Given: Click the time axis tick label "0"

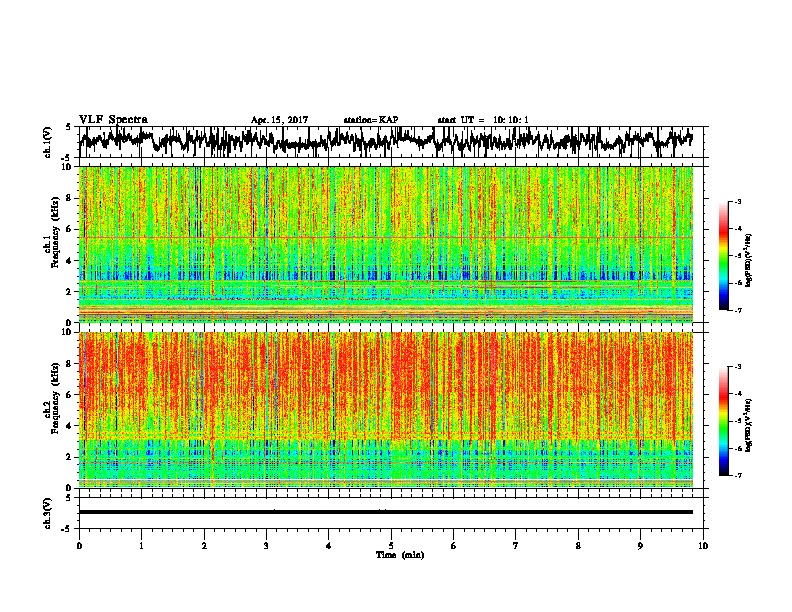Looking at the screenshot, I should point(79,546).
